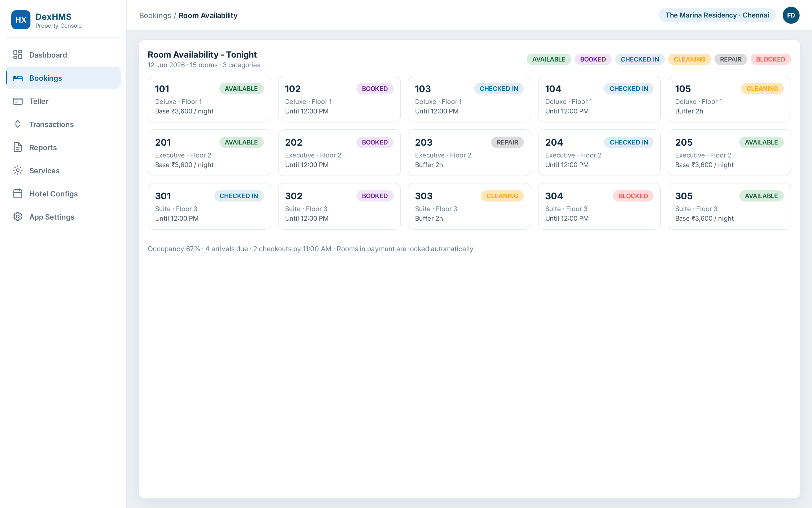This screenshot has height=508, width=812.
Task: Click BLOCKED badge on room 304
Action: 633,196
